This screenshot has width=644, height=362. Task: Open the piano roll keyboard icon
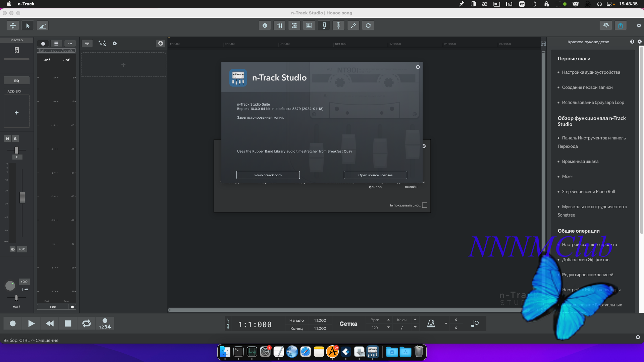309,25
